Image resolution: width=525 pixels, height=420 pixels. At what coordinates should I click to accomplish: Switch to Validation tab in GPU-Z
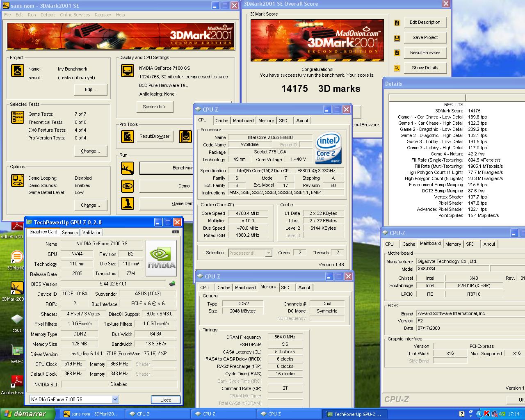[x=92, y=232]
